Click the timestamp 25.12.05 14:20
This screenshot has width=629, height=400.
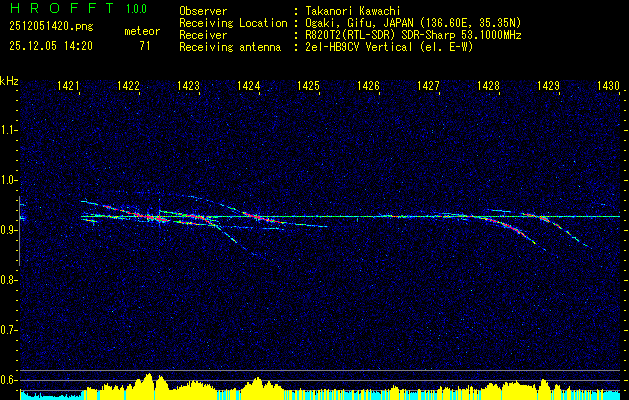pyautogui.click(x=51, y=46)
